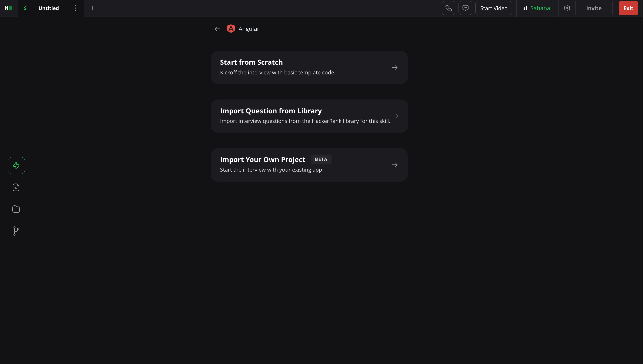Select the Untitled tab
The height and width of the screenshot is (364, 643).
[49, 8]
